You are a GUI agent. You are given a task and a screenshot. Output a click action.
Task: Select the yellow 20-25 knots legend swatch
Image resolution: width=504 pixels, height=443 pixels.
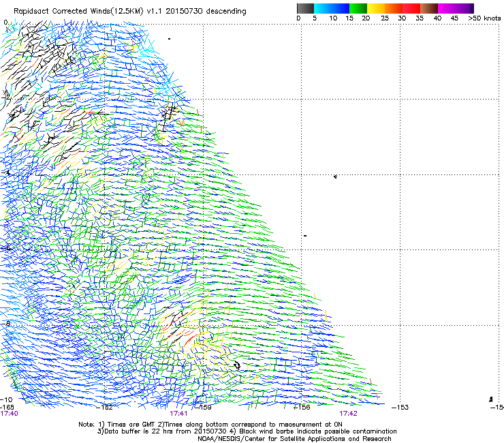(376, 8)
